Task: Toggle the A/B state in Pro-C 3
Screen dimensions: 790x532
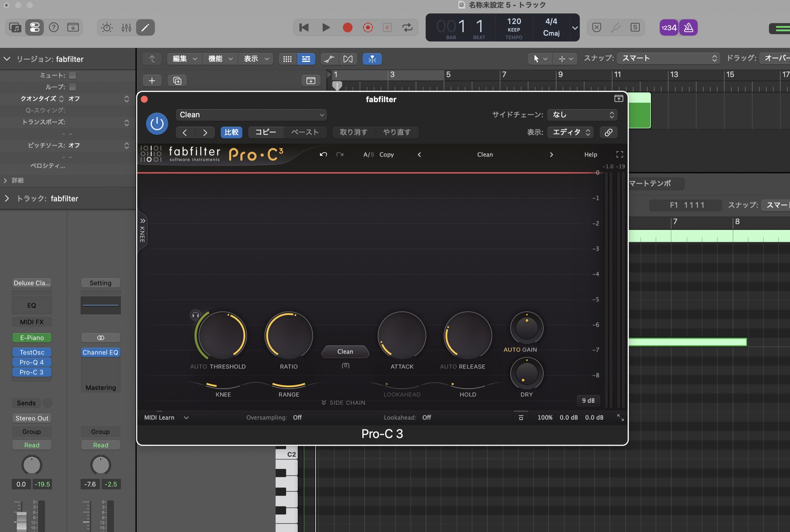Action: tap(369, 155)
